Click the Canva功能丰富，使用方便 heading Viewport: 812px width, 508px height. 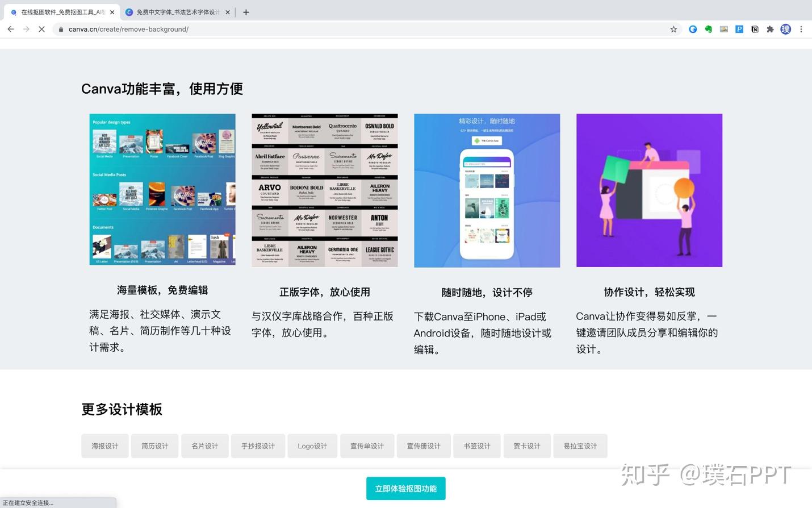point(162,89)
